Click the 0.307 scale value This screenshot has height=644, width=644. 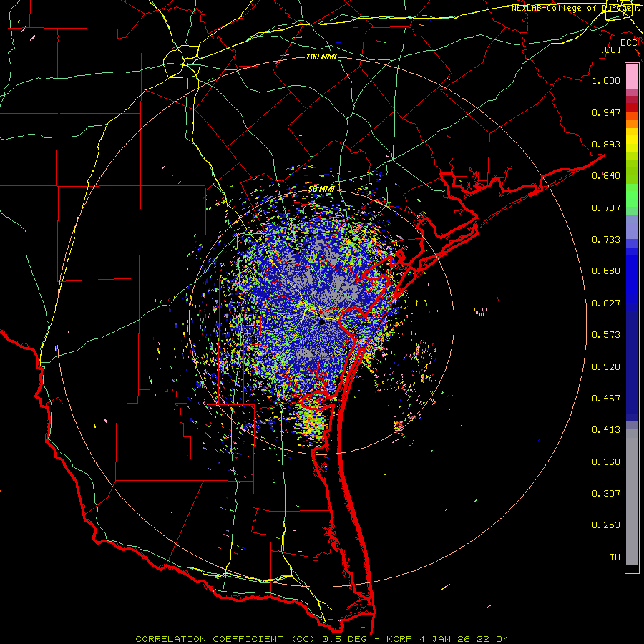point(606,494)
